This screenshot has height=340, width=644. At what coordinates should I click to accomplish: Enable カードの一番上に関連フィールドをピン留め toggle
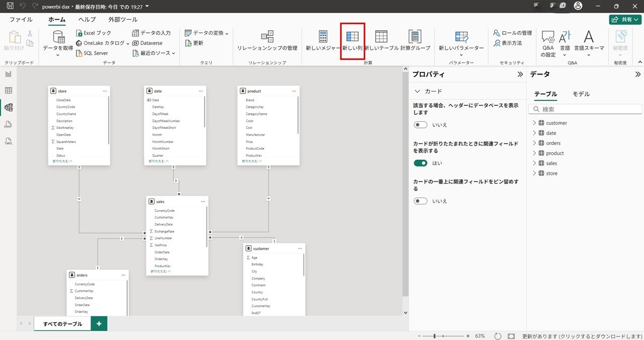point(420,201)
